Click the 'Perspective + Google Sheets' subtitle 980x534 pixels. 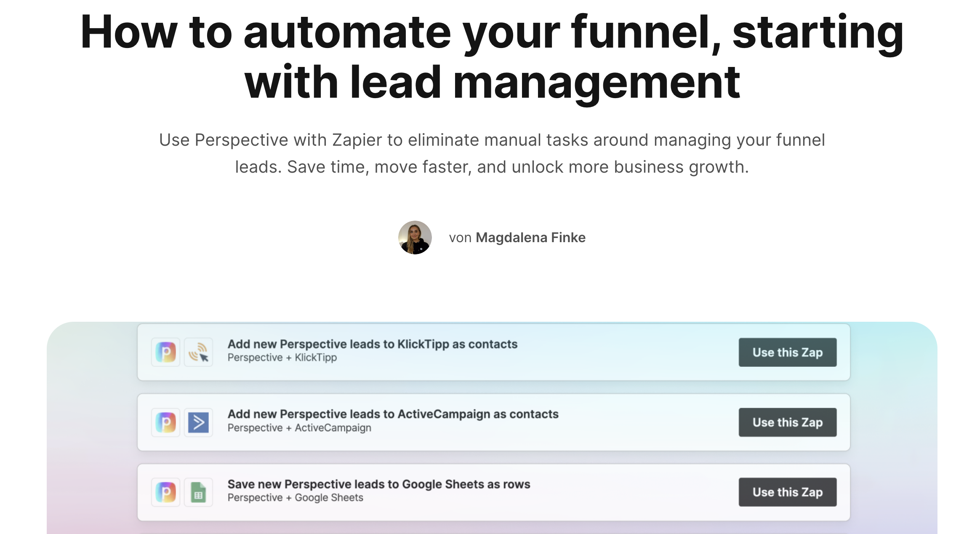[x=295, y=498]
